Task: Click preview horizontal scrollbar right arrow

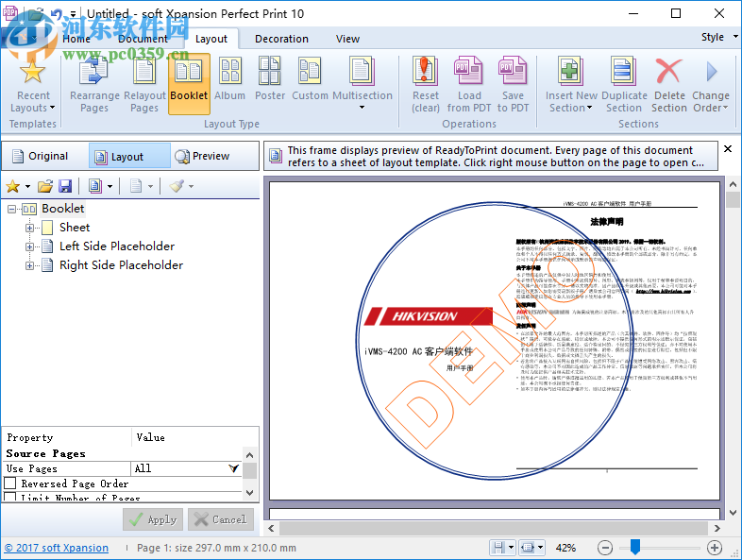Action: coord(717,528)
